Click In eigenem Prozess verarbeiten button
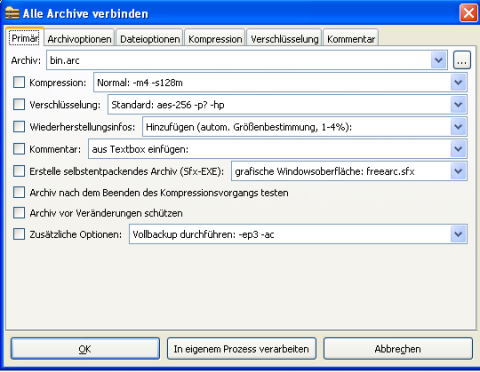Image resolution: width=480 pixels, height=372 pixels. coord(241,349)
